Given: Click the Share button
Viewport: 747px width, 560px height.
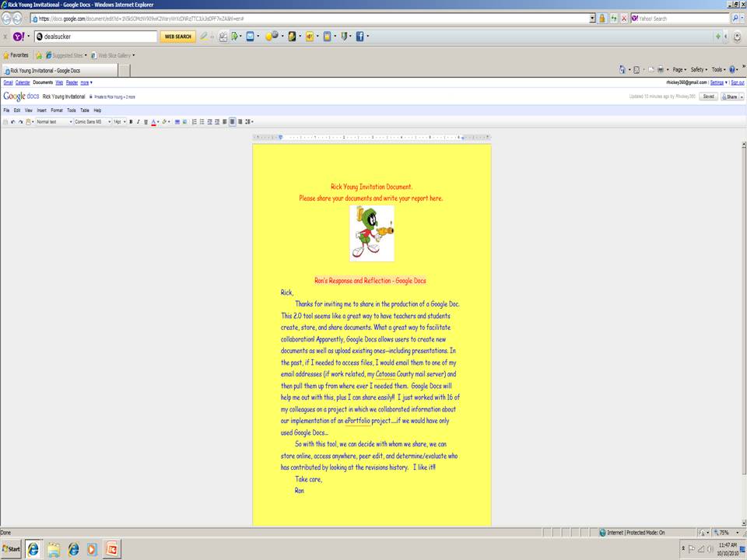Looking at the screenshot, I should (729, 96).
